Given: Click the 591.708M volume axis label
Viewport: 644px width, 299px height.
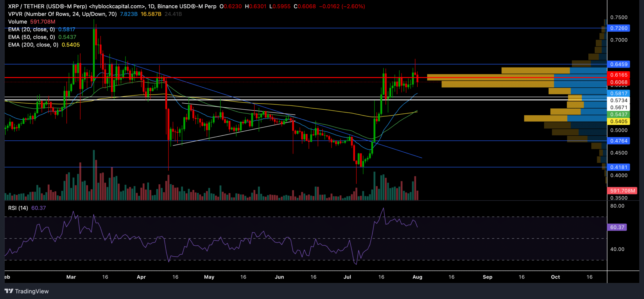Looking at the screenshot, I should [622, 191].
